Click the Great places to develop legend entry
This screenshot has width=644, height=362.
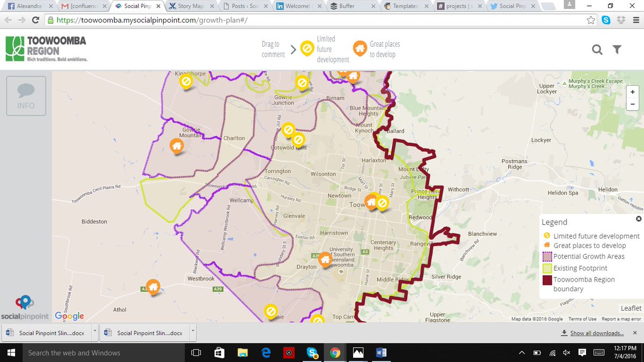pos(584,246)
